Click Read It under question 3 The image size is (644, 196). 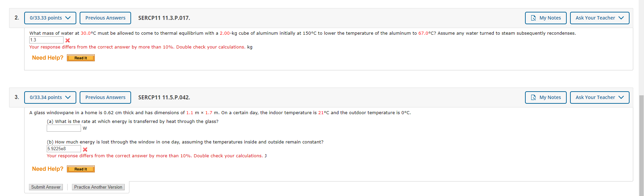tap(81, 169)
